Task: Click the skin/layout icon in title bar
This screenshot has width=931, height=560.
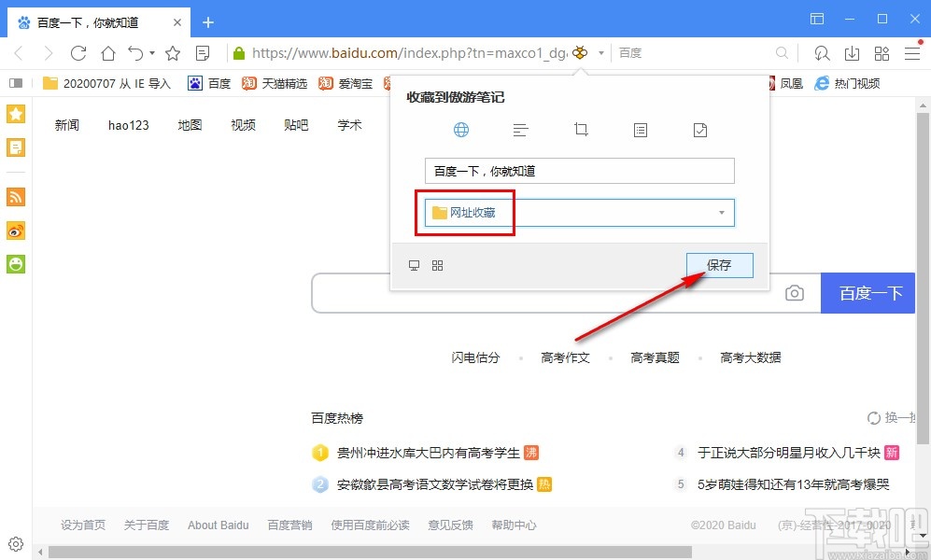Action: pos(817,19)
